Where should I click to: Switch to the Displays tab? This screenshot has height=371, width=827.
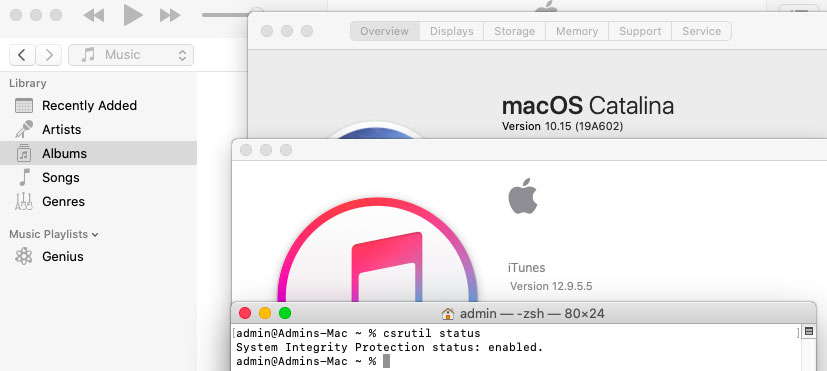(451, 31)
